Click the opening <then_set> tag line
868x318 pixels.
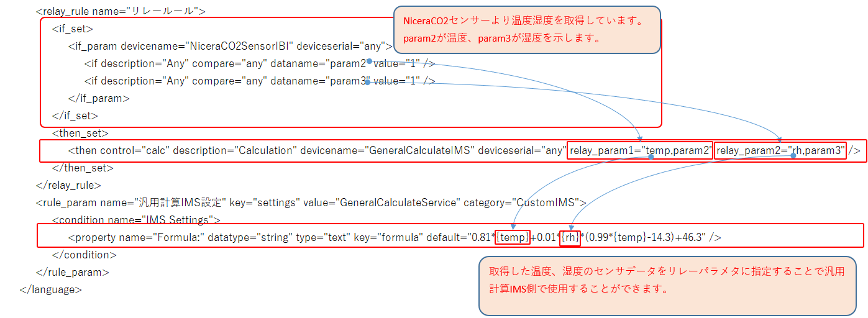tap(80, 132)
